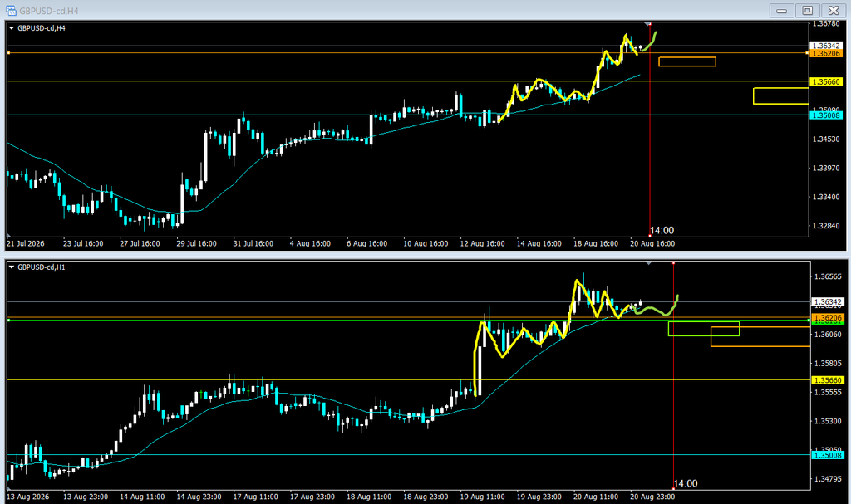
Task: Expand the GBPUSD-cd,H4 chart label triangle
Action: (x=12, y=28)
